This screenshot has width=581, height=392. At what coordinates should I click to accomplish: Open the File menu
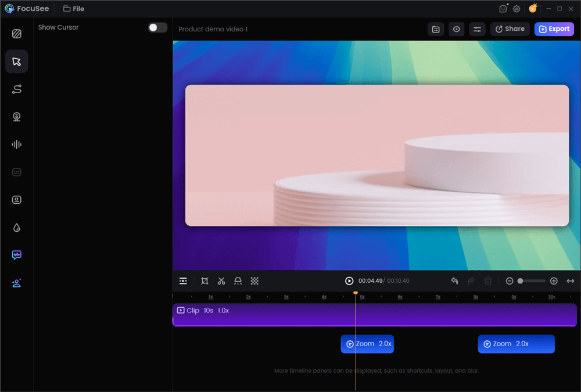pyautogui.click(x=74, y=9)
